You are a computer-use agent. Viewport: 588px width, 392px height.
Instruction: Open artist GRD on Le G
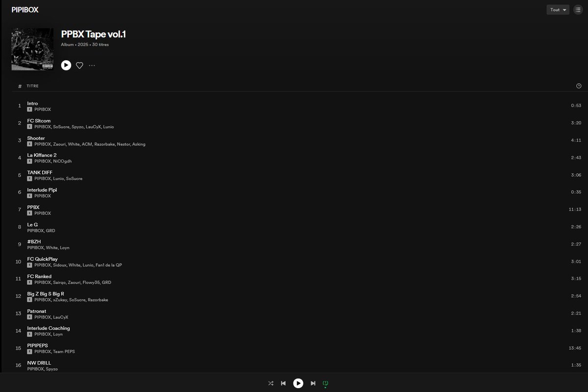pos(50,231)
